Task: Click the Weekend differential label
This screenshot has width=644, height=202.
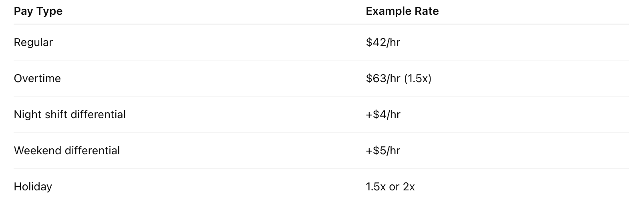Action: pyautogui.click(x=67, y=150)
